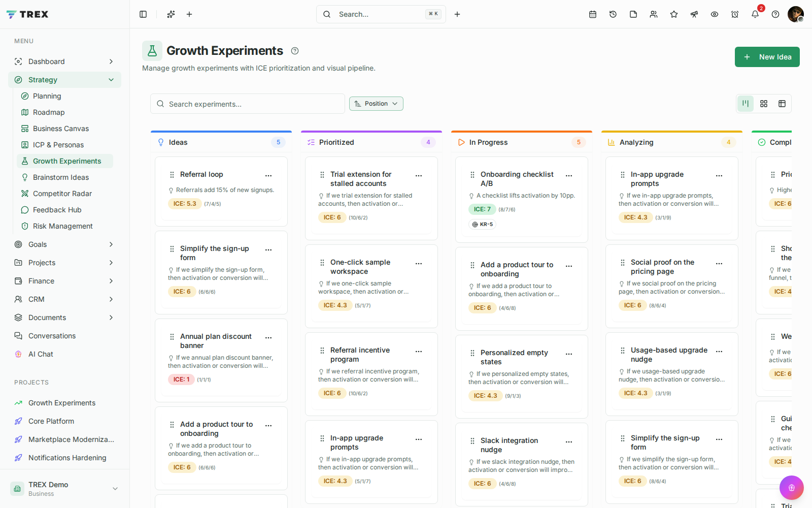
Task: Click the drag handle on Trial extension card
Action: tap(322, 175)
